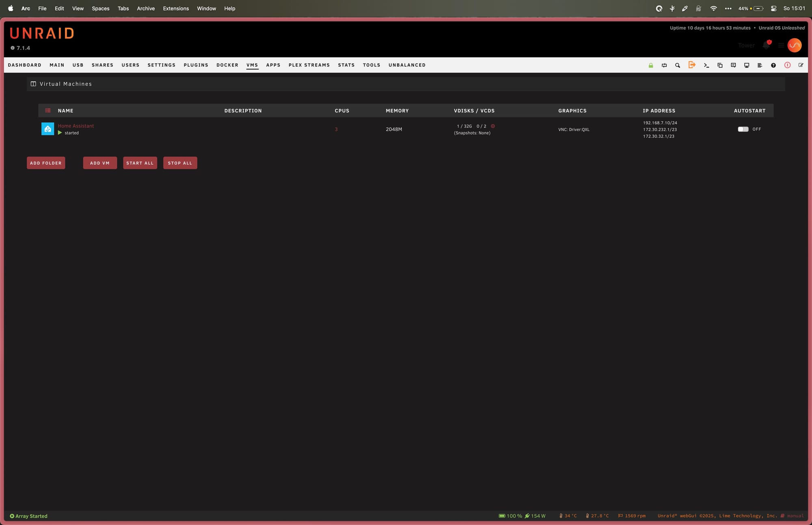This screenshot has width=812, height=525.
Task: Switch to the Docker tab
Action: coord(227,65)
